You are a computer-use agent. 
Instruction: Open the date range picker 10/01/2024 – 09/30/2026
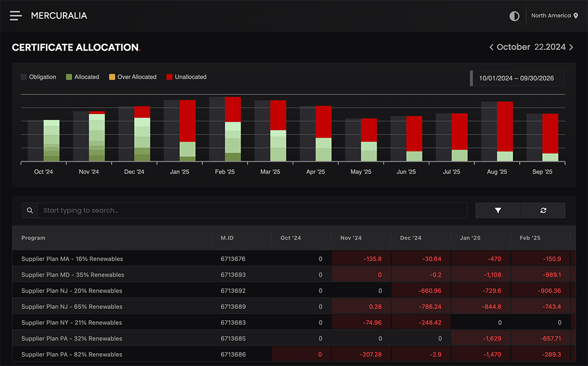(517, 78)
